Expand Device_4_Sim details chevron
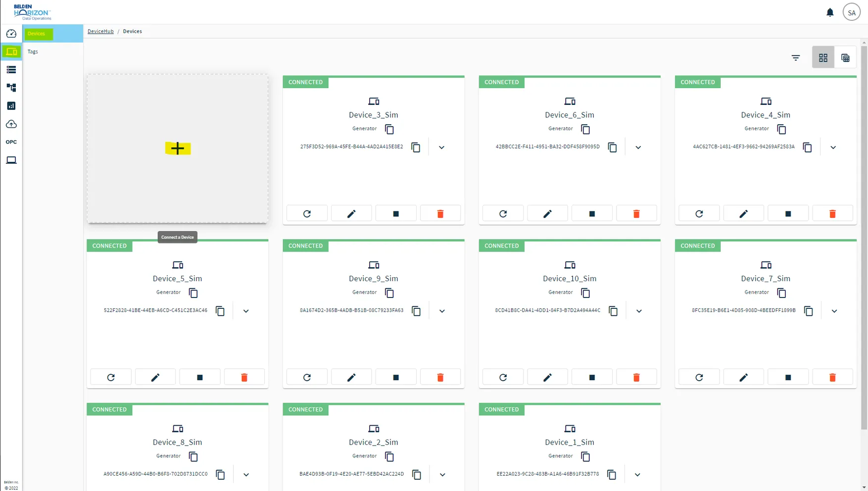Viewport: 868px width, 491px height. coord(833,147)
